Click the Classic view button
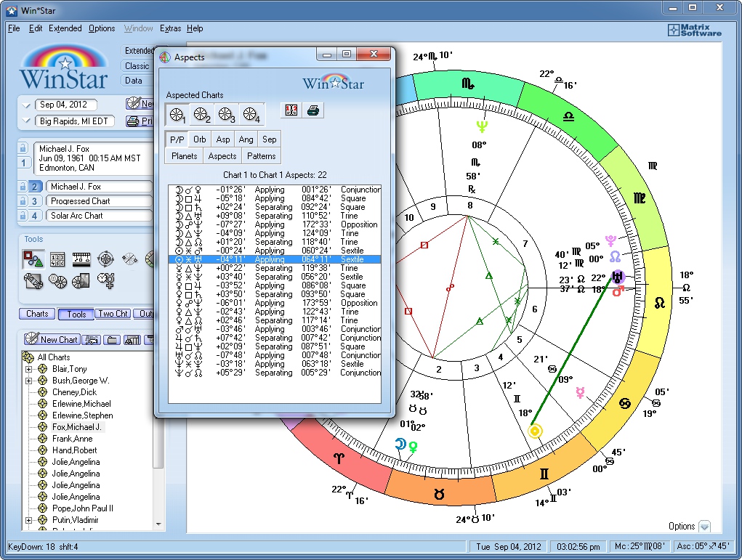The image size is (742, 560). [137, 66]
